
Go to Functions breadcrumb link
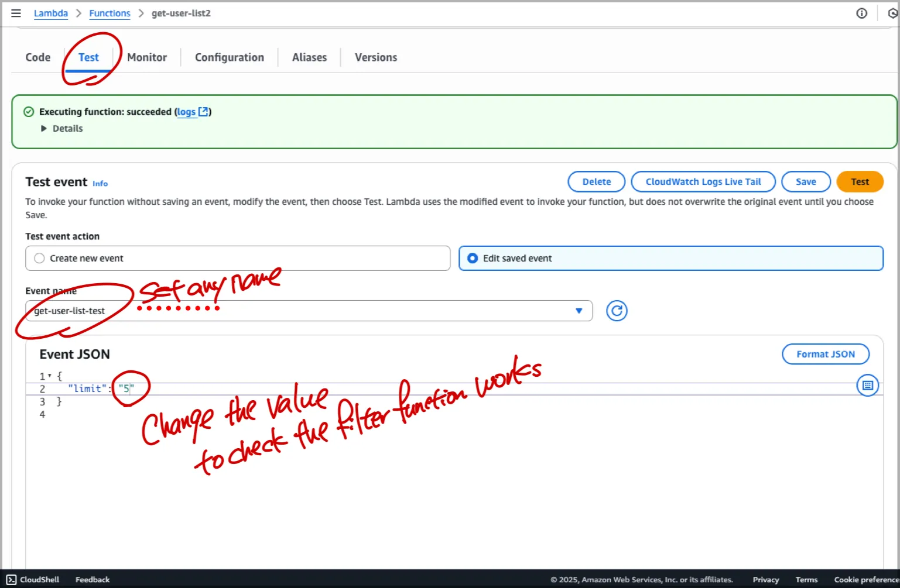coord(109,13)
